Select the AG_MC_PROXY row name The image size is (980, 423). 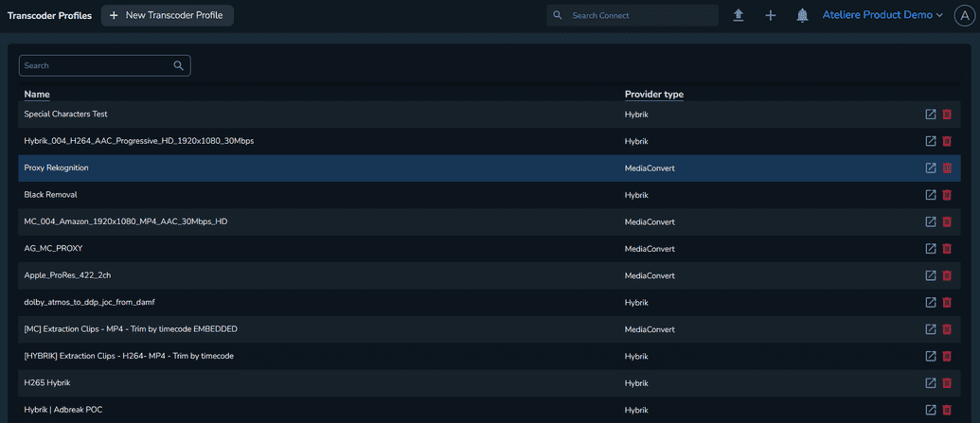pyautogui.click(x=53, y=249)
